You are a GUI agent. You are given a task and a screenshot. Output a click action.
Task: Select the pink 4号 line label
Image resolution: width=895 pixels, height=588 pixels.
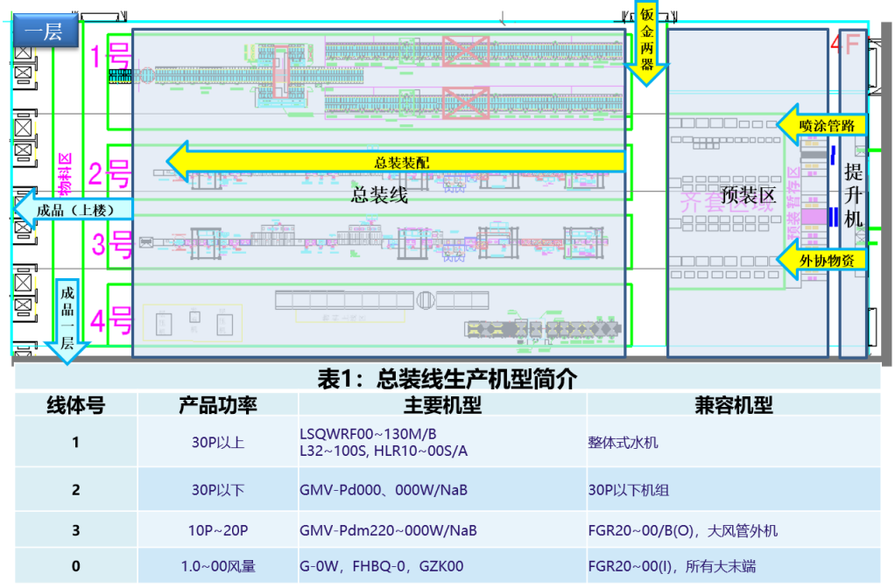pos(110,321)
